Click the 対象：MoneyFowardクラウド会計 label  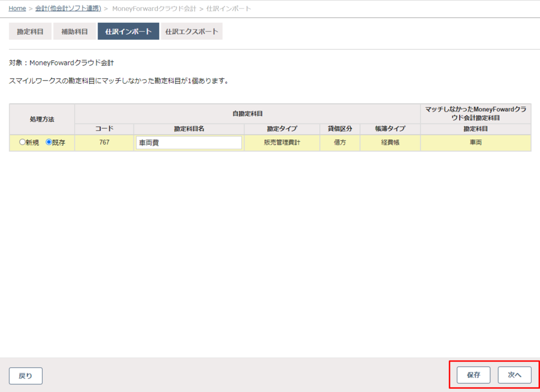[x=61, y=63]
